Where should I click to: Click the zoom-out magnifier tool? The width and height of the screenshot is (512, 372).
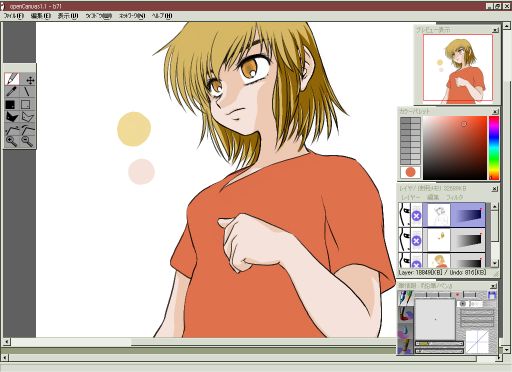pyautogui.click(x=27, y=142)
